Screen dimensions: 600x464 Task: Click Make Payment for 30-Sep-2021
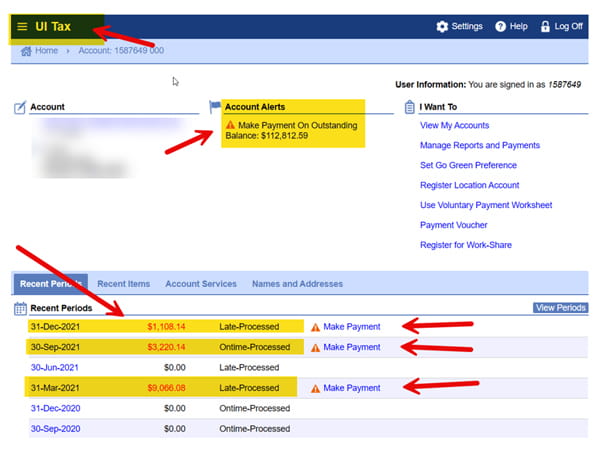(352, 347)
